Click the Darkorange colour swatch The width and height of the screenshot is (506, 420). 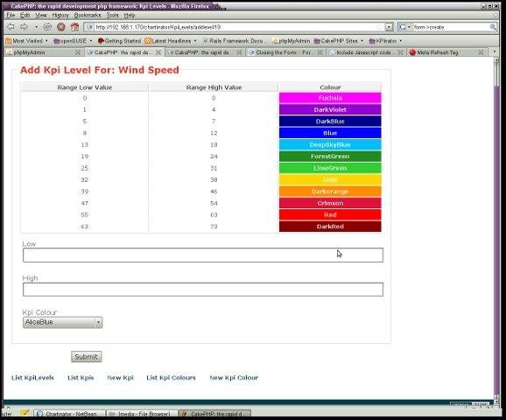(x=330, y=192)
